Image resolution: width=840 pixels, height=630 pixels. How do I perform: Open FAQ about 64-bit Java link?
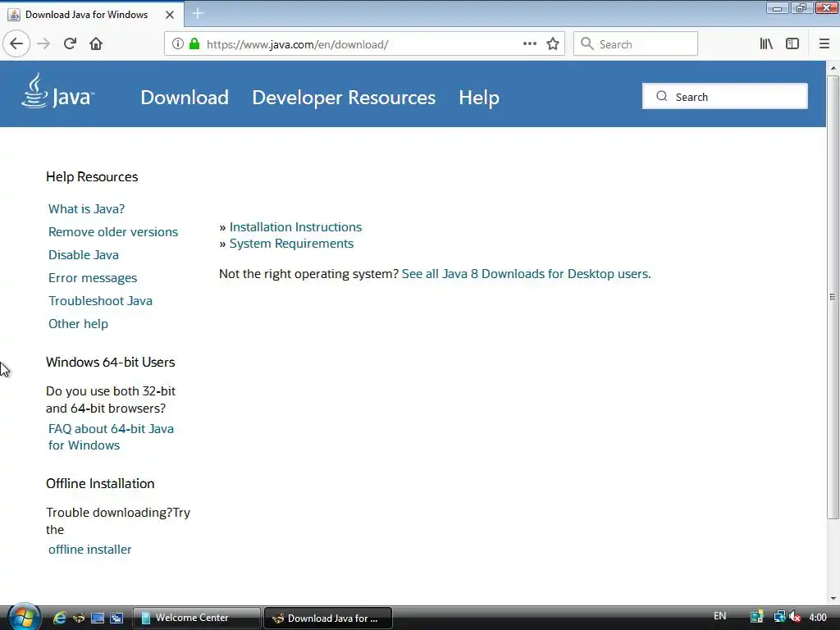111,437
